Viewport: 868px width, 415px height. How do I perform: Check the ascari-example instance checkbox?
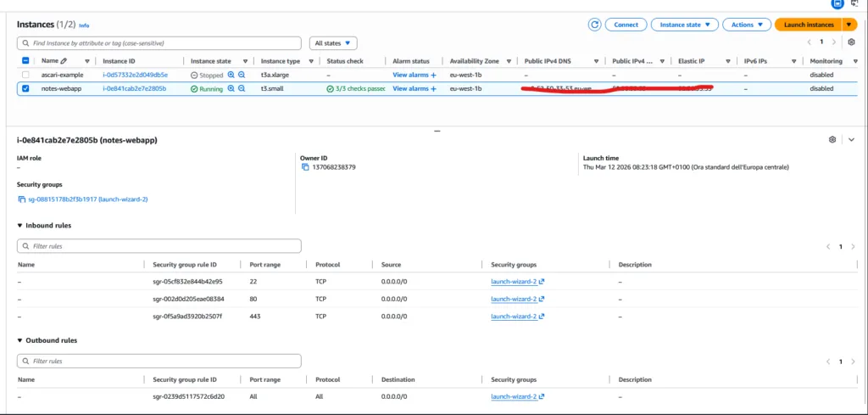[x=25, y=75]
